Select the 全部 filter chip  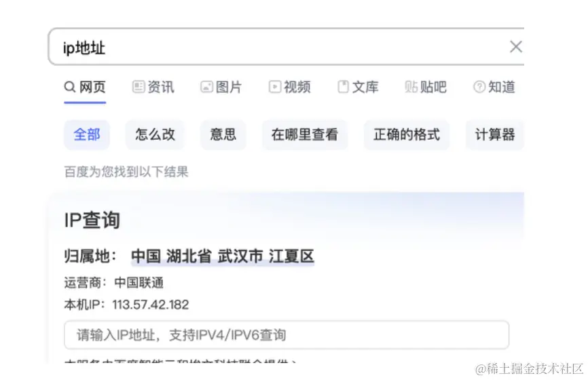(x=87, y=134)
